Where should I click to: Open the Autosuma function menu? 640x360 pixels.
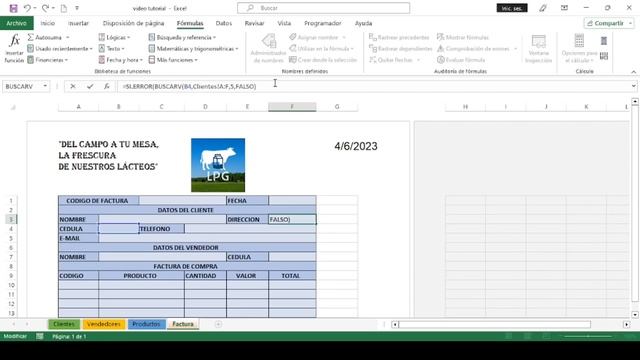pyautogui.click(x=48, y=37)
